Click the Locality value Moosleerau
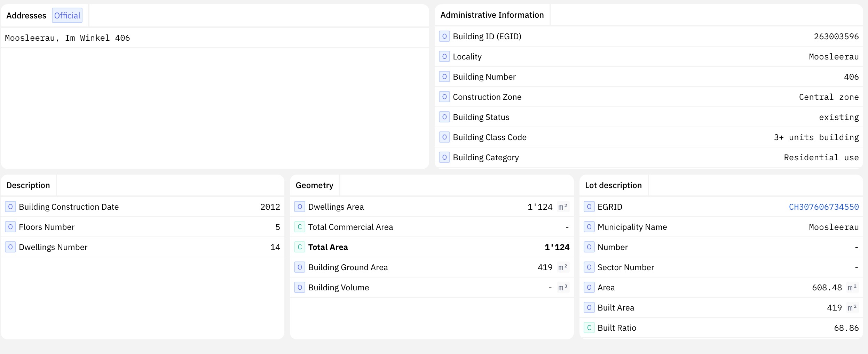 834,57
